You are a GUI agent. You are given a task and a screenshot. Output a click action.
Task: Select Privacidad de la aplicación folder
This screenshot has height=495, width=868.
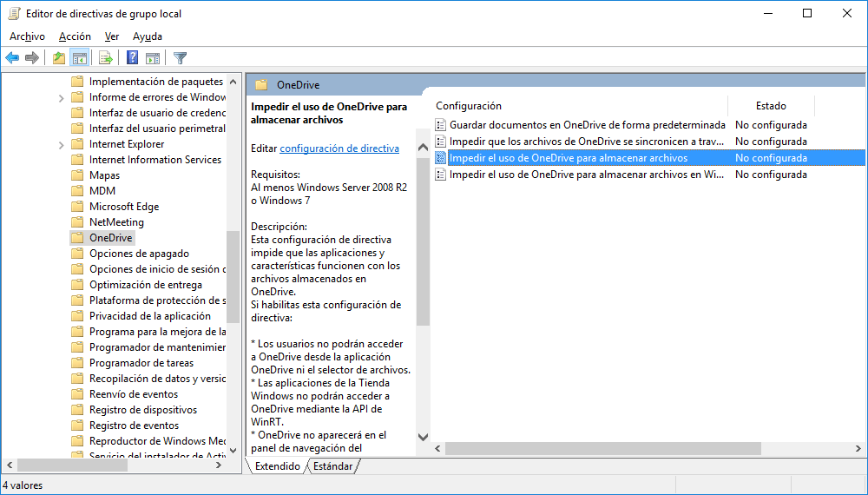[x=150, y=316]
